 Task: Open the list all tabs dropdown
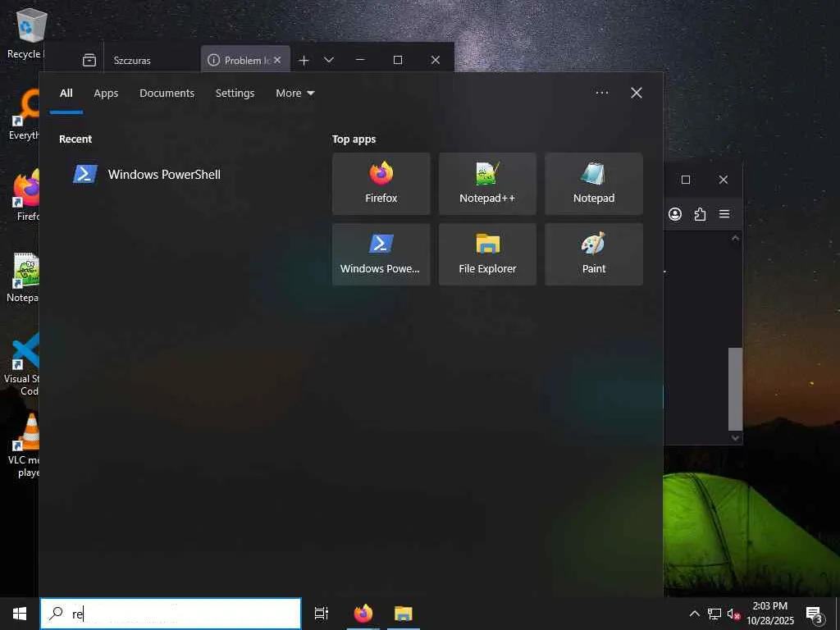(x=329, y=60)
